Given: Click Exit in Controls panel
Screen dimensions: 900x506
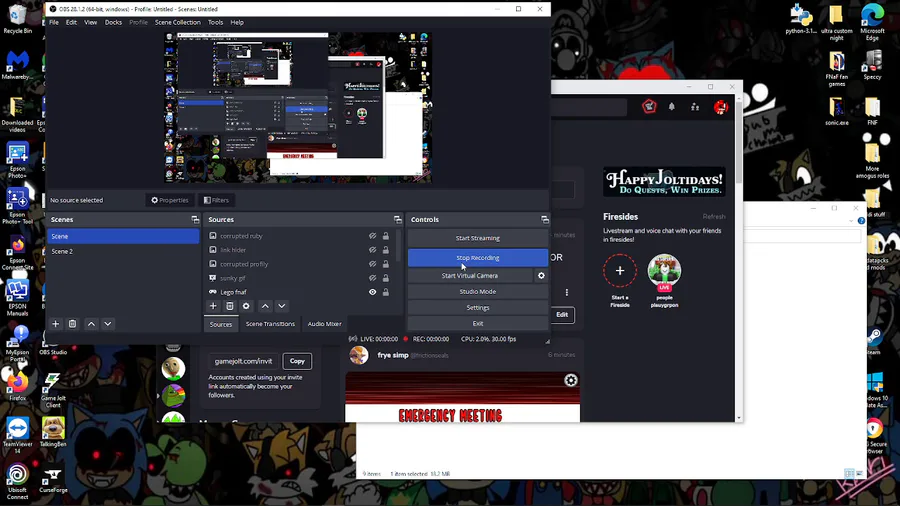Looking at the screenshot, I should [x=478, y=324].
